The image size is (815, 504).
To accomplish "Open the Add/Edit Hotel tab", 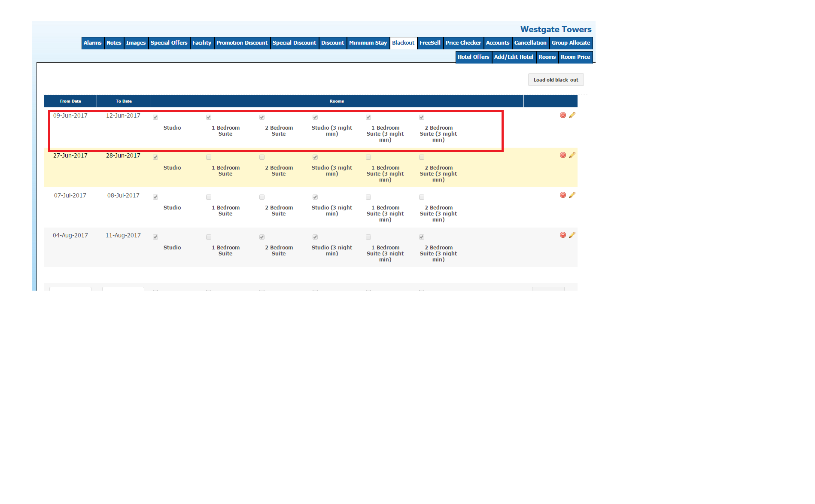I will (514, 57).
